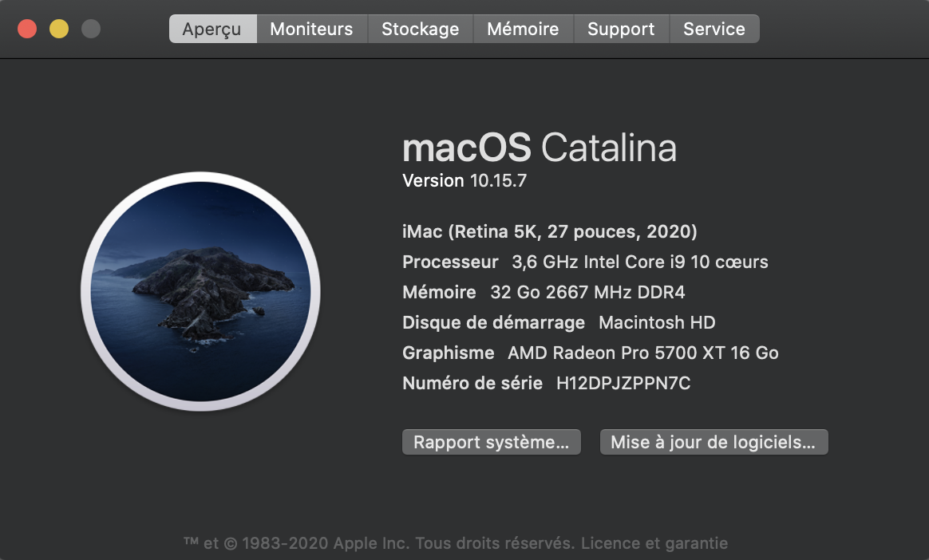Select the iMac Retina 5K model line
The image size is (929, 560).
pos(550,231)
